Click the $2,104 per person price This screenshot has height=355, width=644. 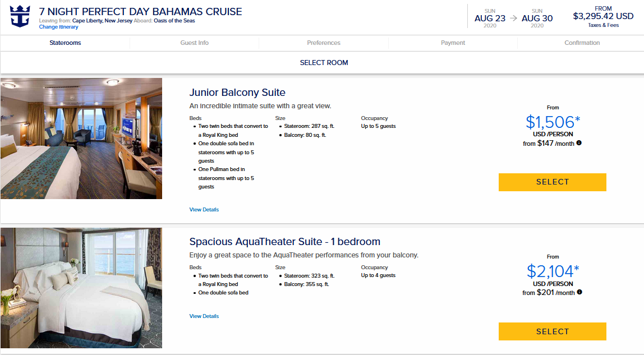[x=553, y=271]
